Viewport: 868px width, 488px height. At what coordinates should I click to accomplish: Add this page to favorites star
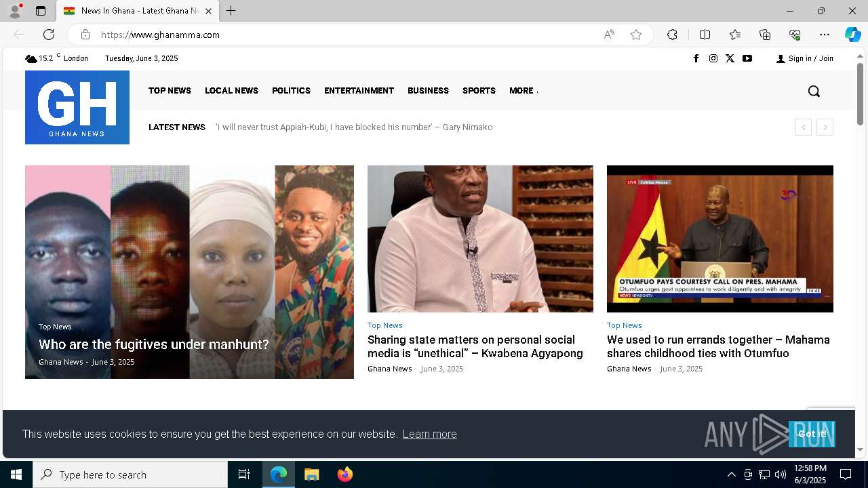coord(636,35)
